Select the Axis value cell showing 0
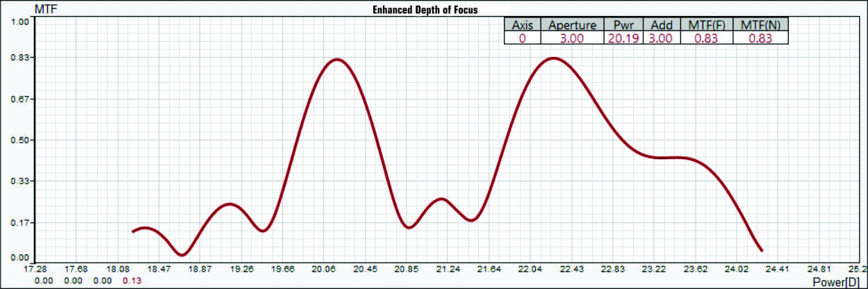Image resolution: width=868 pixels, height=289 pixels. pyautogui.click(x=522, y=39)
